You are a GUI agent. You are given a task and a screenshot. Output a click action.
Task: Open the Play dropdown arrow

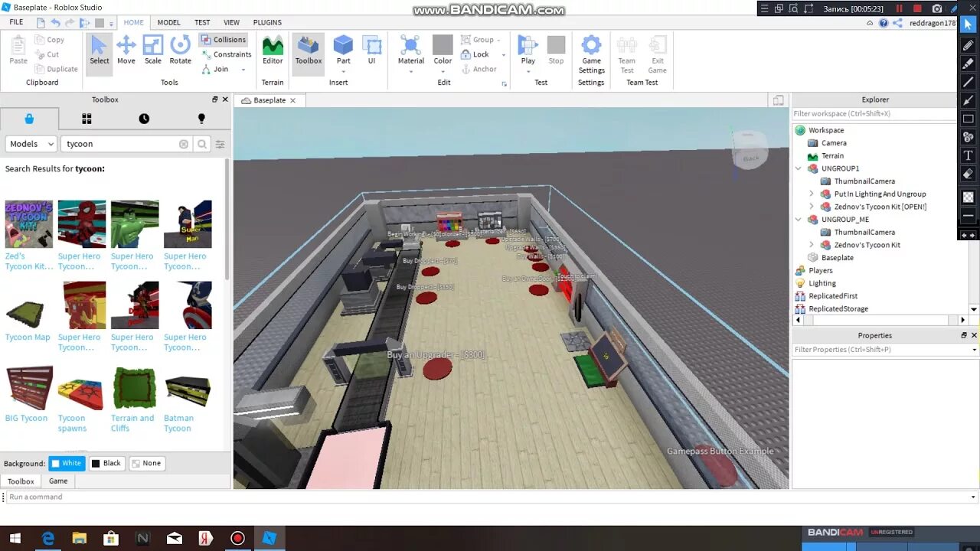pyautogui.click(x=528, y=71)
